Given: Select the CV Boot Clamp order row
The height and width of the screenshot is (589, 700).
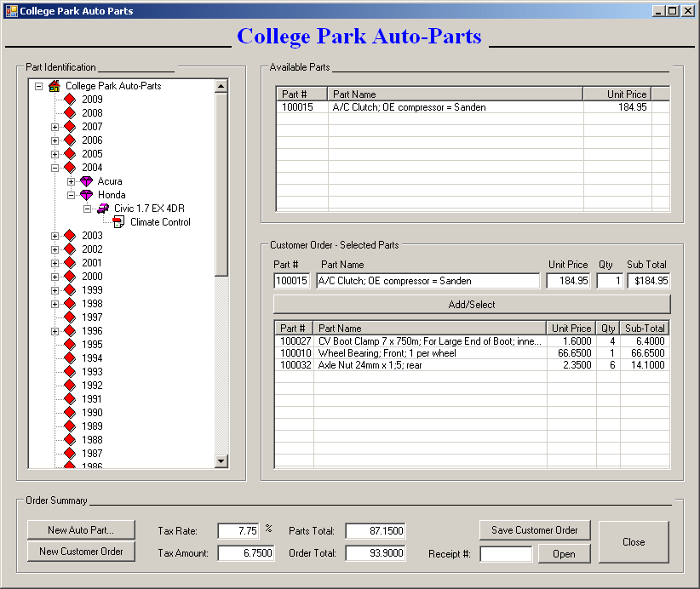Looking at the screenshot, I should click(472, 341).
